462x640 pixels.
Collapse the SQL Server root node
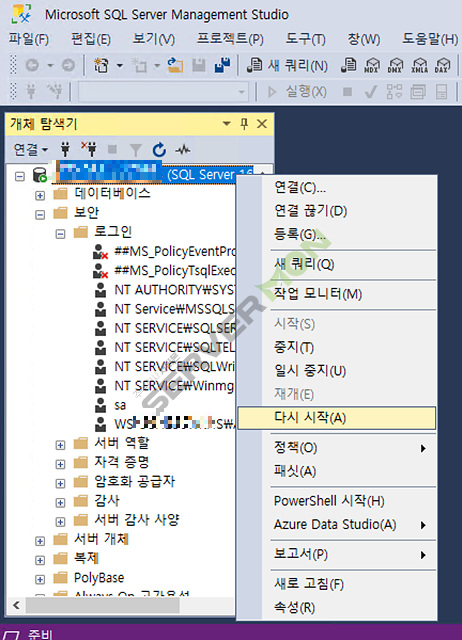20,176
